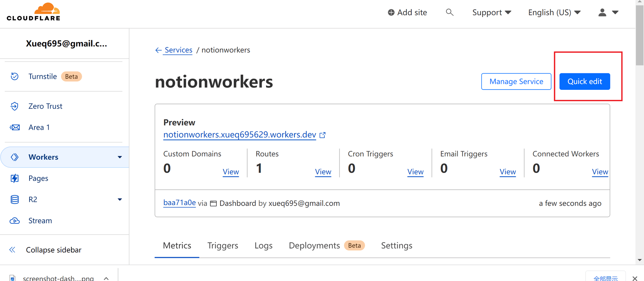Click the Stream cloud icon
The image size is (644, 281).
click(14, 221)
